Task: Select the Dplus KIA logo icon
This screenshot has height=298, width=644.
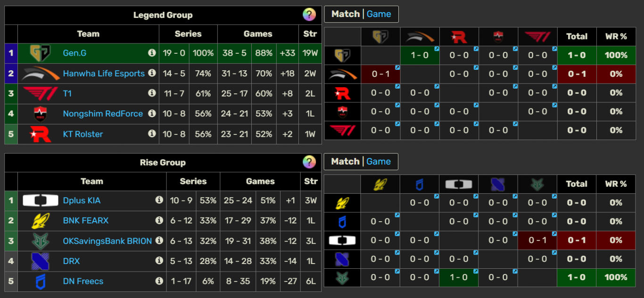Action: [40, 200]
